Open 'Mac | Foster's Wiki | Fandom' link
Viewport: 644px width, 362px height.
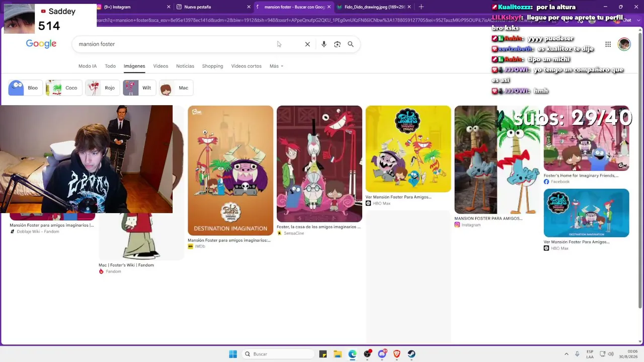(126, 265)
